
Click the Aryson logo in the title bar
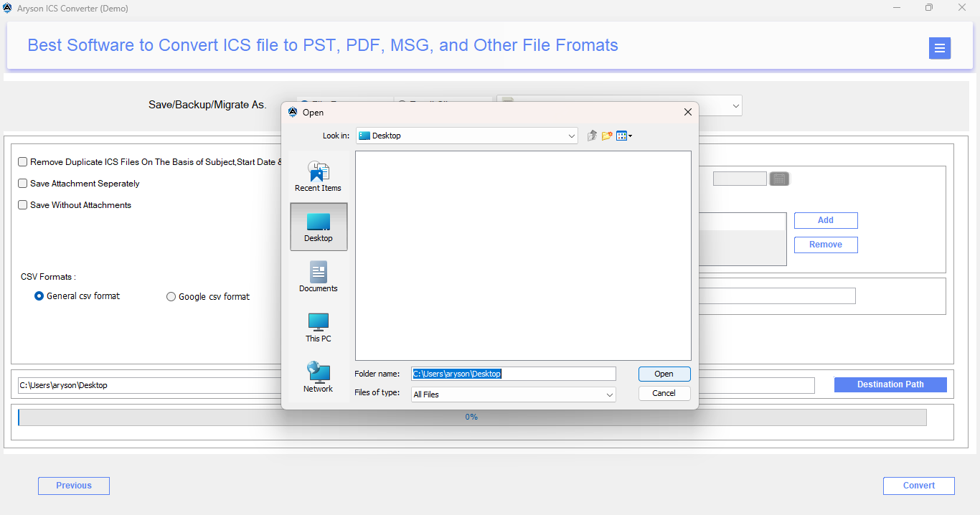(x=7, y=8)
